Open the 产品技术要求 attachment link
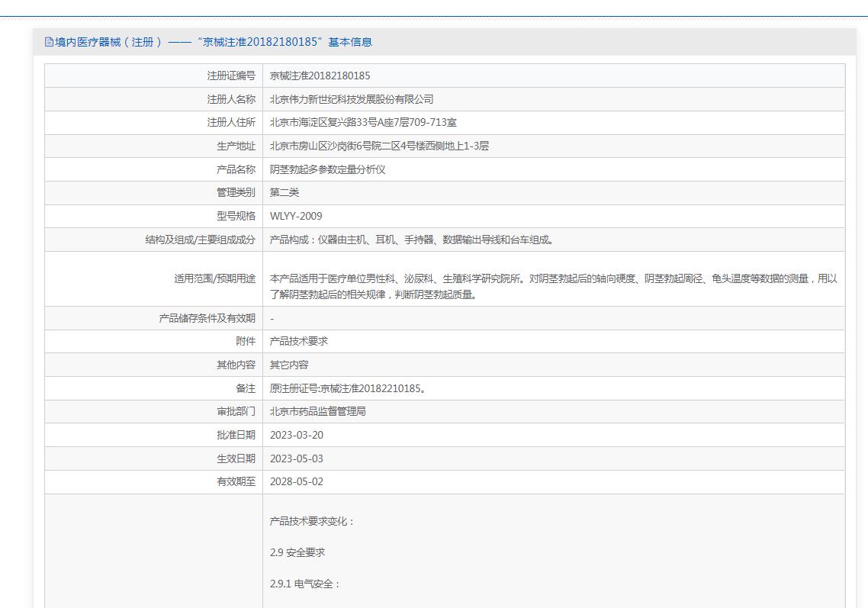The height and width of the screenshot is (608, 868). 298,341
